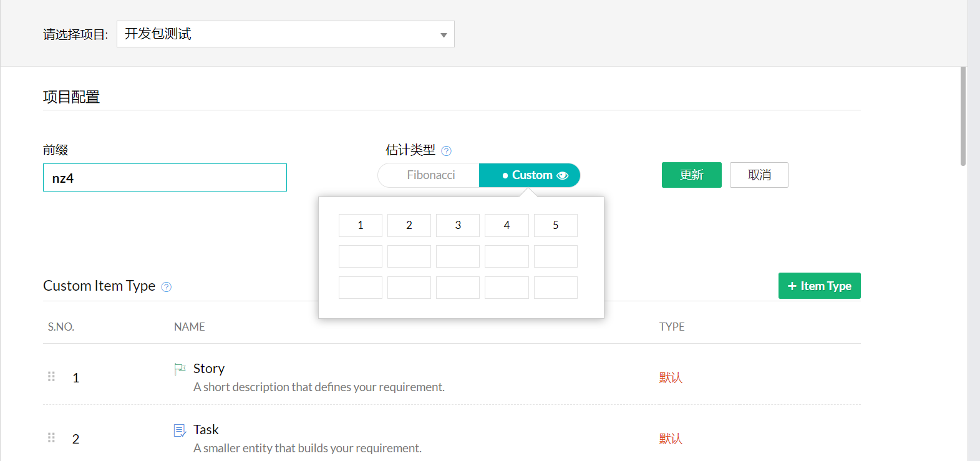
Task: Click the custom estimate box containing 5
Action: click(x=555, y=225)
